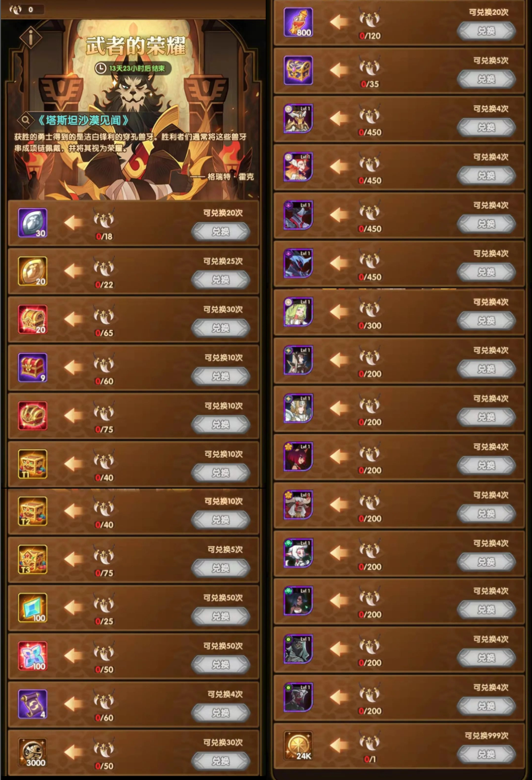
Task: Select the 20 gold coin reward icon
Action: point(33,271)
